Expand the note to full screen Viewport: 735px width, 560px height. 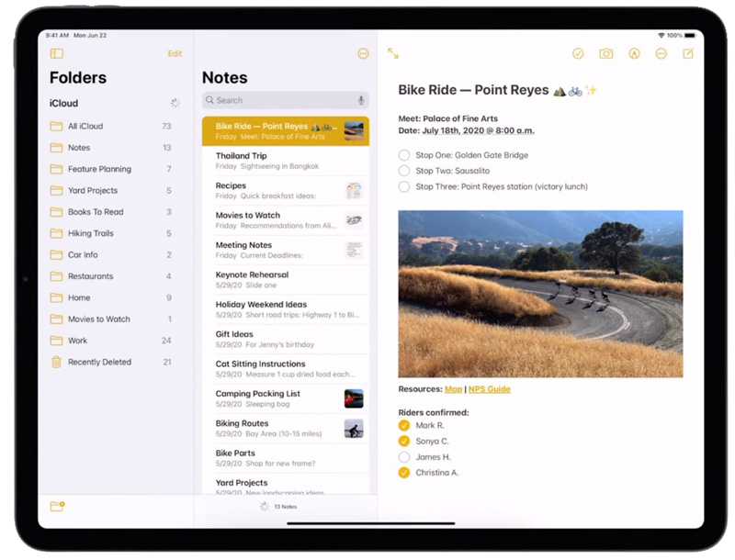click(393, 53)
